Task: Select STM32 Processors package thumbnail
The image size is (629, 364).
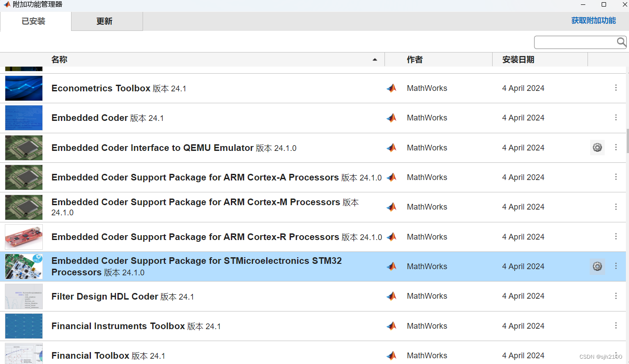Action: 24,266
